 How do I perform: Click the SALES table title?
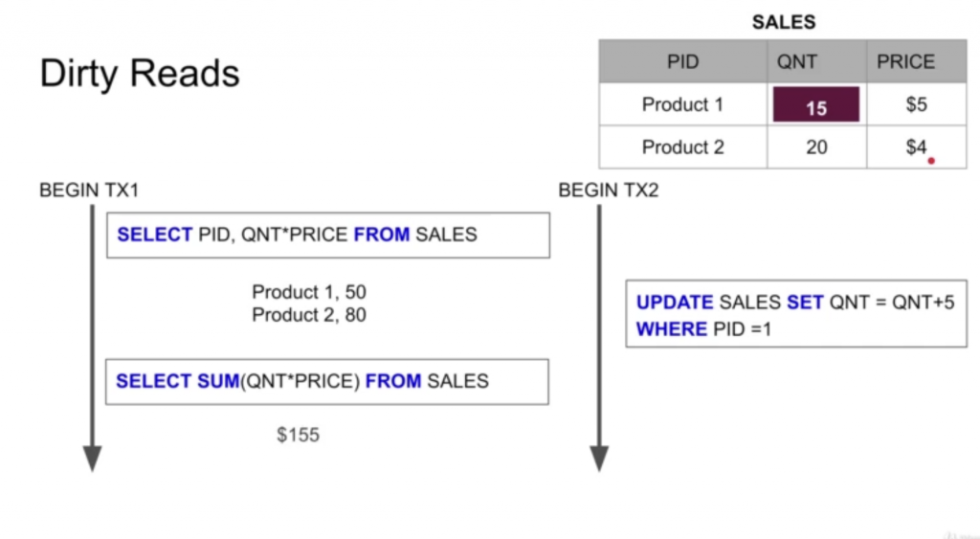(x=784, y=22)
